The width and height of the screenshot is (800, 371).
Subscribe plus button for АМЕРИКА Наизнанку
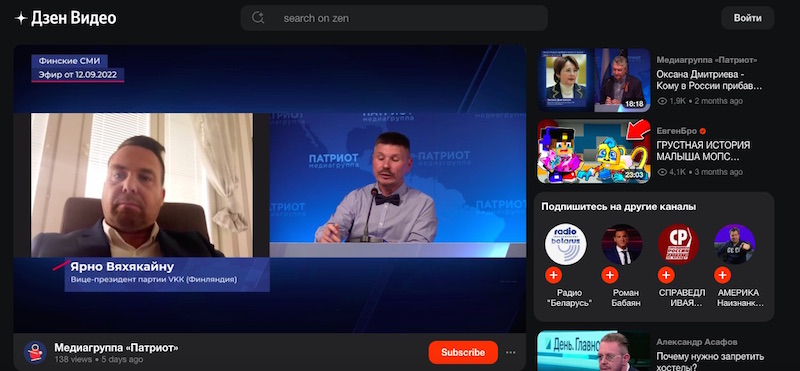tap(722, 276)
